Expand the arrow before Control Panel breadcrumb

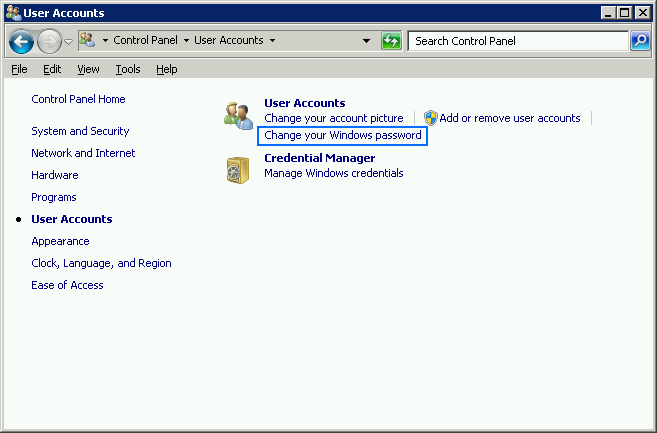[105, 41]
